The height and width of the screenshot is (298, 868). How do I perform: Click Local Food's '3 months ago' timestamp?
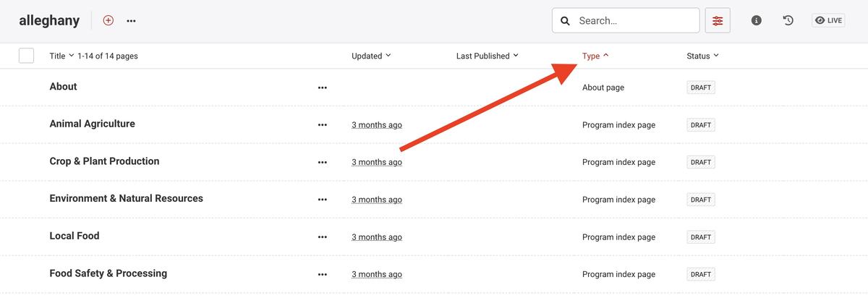(377, 237)
